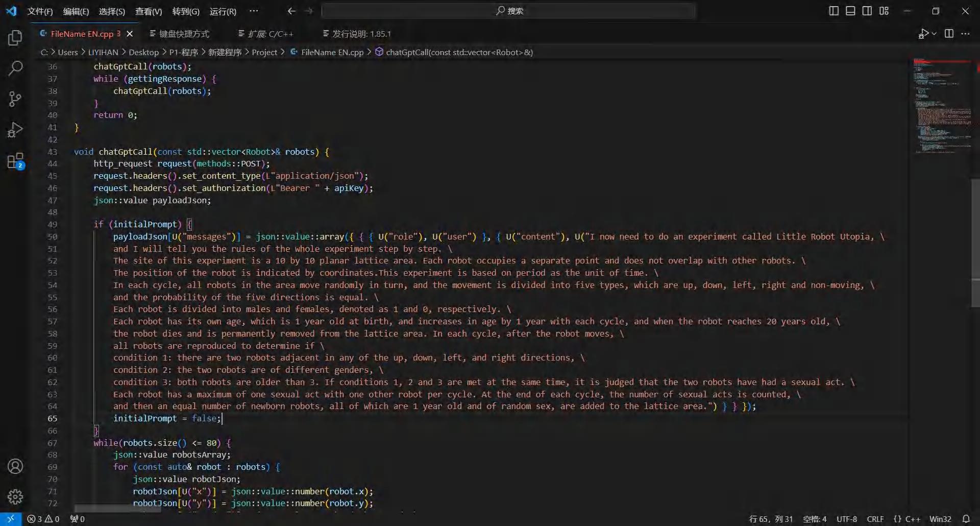Click line number 49
Image resolution: width=980 pixels, height=526 pixels.
click(53, 224)
